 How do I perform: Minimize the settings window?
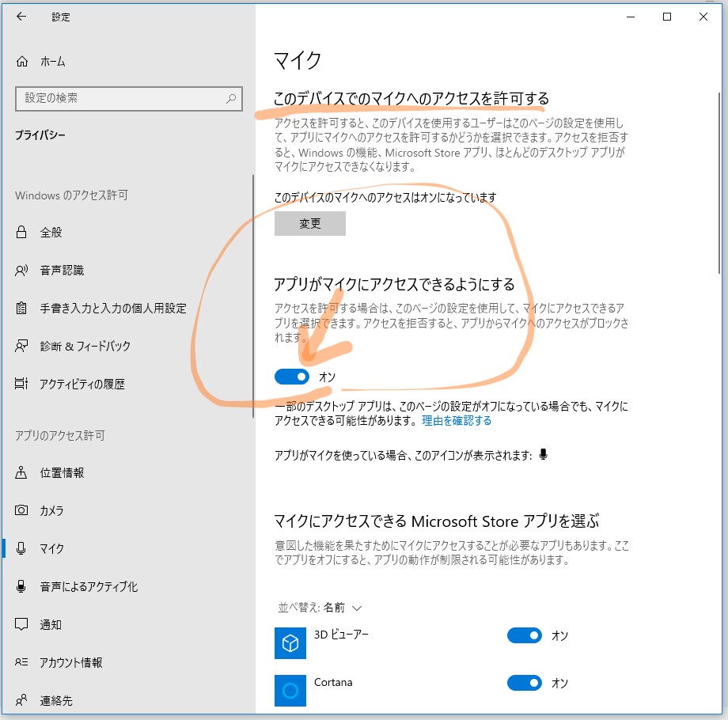click(x=631, y=17)
